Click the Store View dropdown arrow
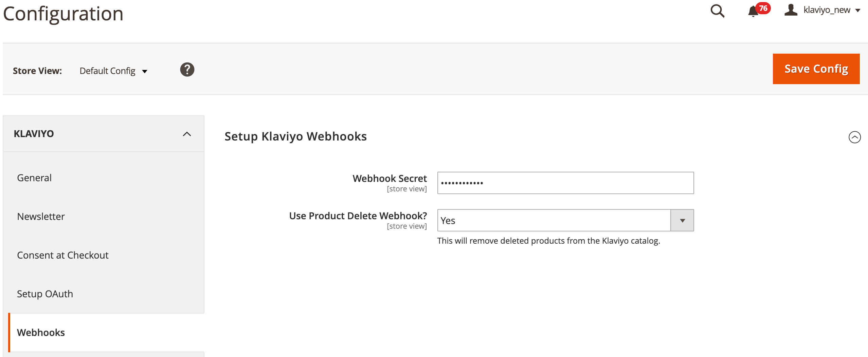 coord(145,72)
